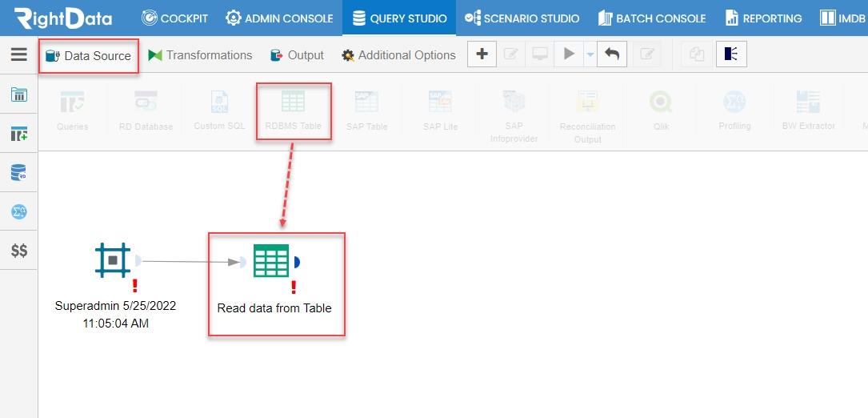Click the plus add button in toolbar
The width and height of the screenshot is (868, 418).
click(482, 54)
